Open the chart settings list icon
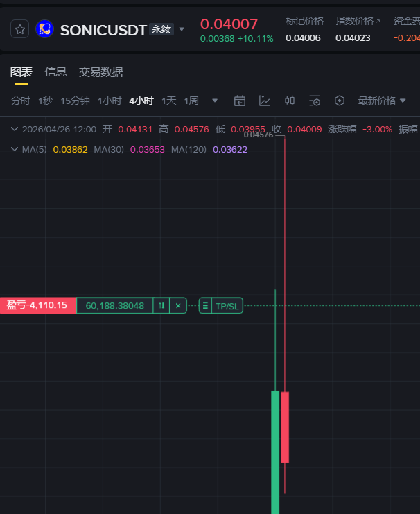The height and width of the screenshot is (514, 420). coord(315,101)
